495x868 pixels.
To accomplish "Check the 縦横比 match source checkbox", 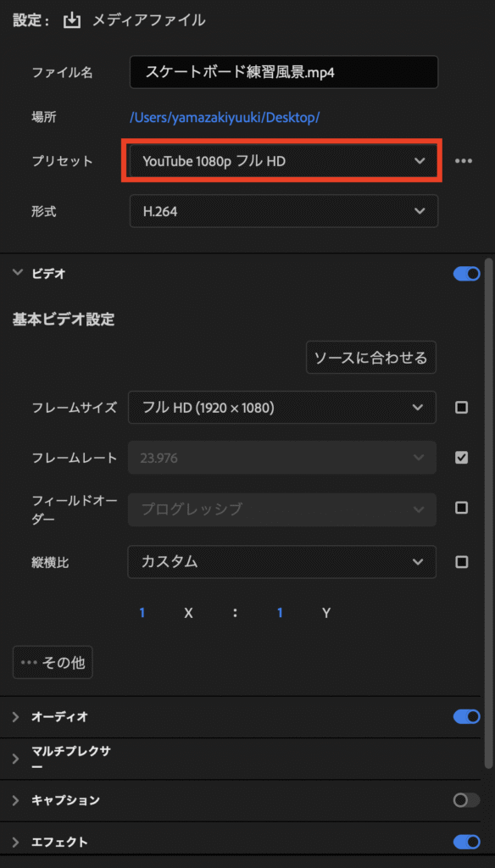I will pos(461,562).
